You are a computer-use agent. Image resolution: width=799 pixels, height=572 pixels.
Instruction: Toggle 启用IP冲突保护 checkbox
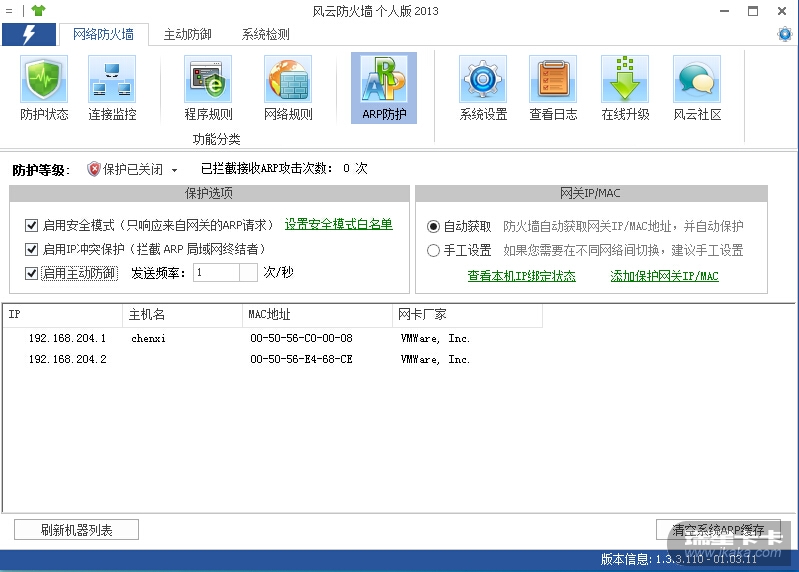pos(31,249)
